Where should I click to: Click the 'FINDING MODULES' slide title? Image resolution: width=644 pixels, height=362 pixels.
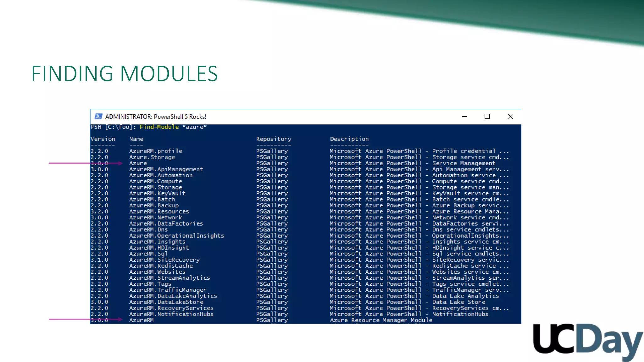[125, 74]
